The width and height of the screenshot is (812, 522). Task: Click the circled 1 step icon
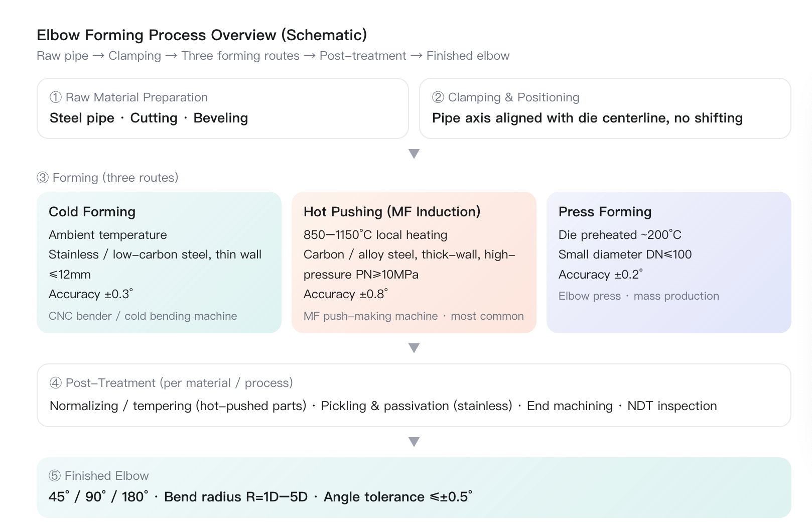[55, 97]
